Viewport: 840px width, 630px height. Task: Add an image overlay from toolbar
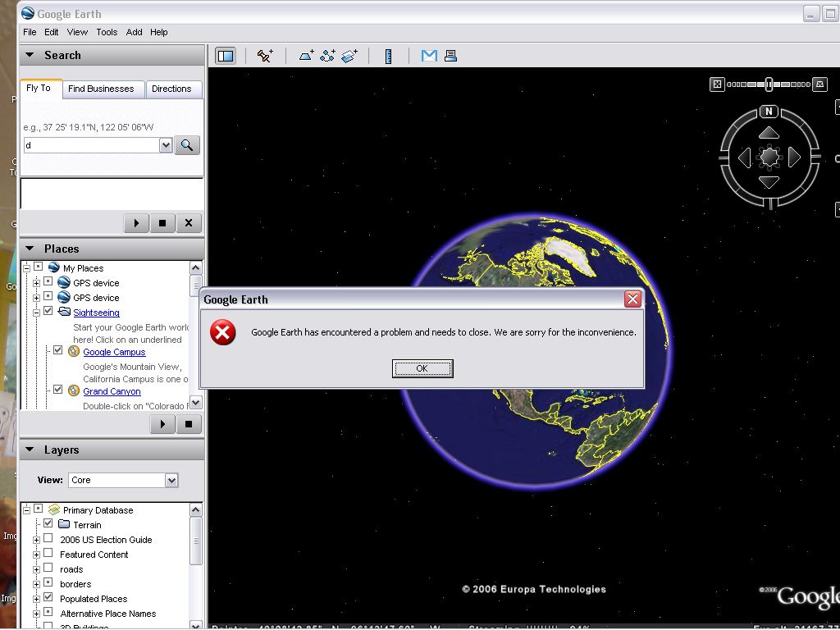pos(349,56)
